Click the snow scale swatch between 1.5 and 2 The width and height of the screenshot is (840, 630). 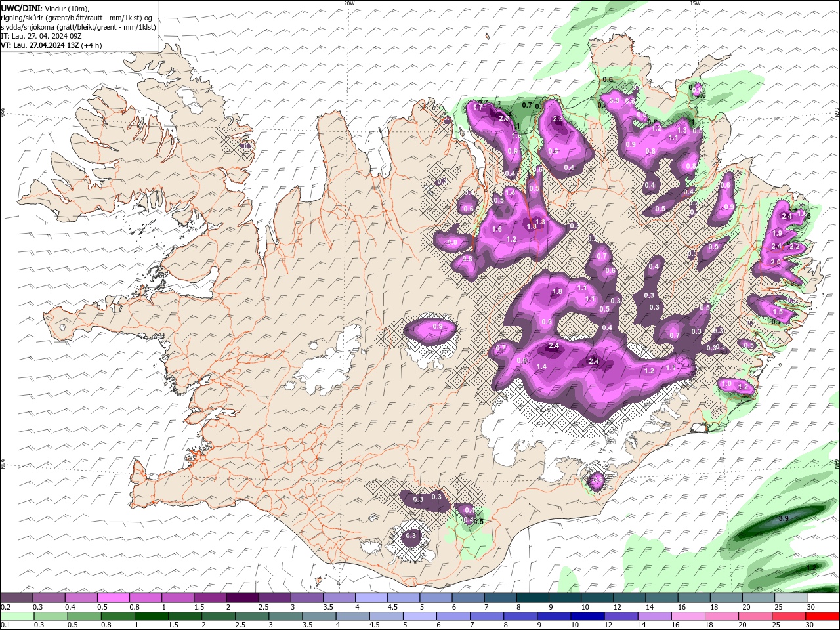click(x=210, y=598)
